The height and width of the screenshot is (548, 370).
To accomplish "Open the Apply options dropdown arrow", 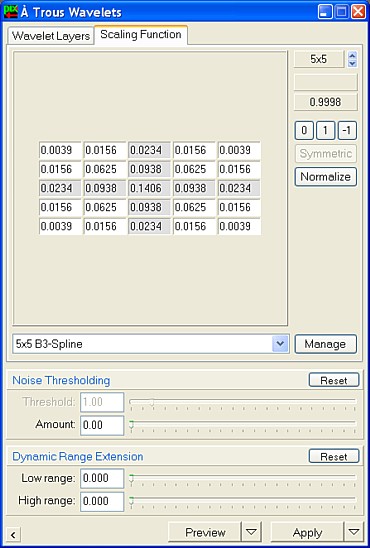I will click(x=354, y=532).
